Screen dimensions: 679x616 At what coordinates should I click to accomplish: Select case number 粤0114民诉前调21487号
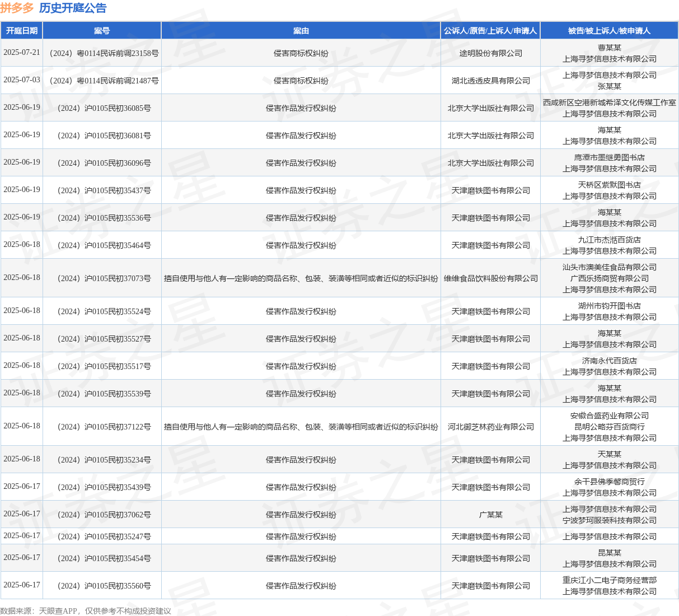point(102,81)
